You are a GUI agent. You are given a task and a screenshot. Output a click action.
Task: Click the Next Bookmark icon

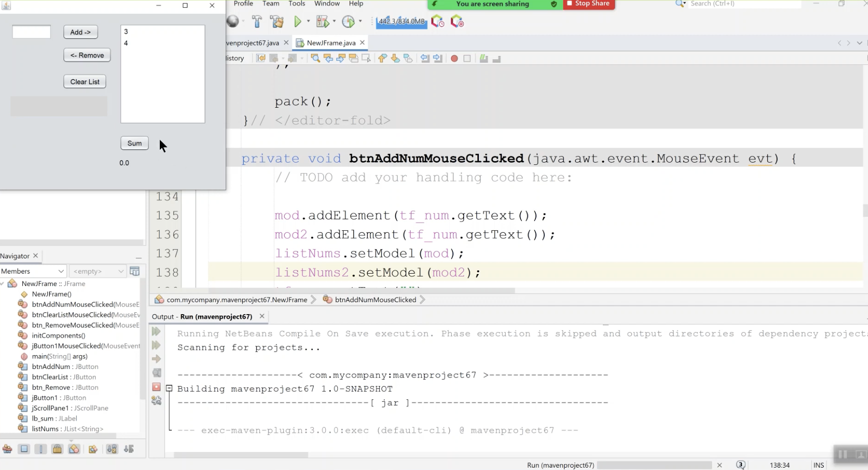(x=395, y=58)
